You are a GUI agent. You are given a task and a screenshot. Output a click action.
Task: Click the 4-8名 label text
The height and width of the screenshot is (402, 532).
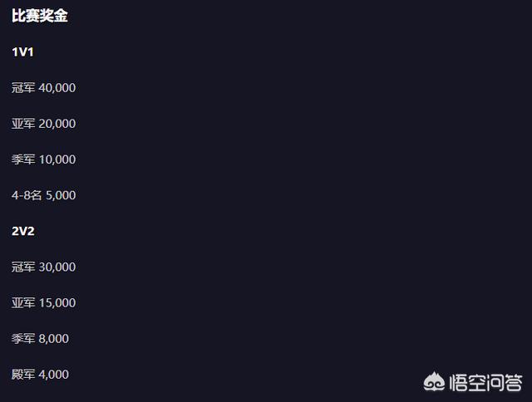27,195
